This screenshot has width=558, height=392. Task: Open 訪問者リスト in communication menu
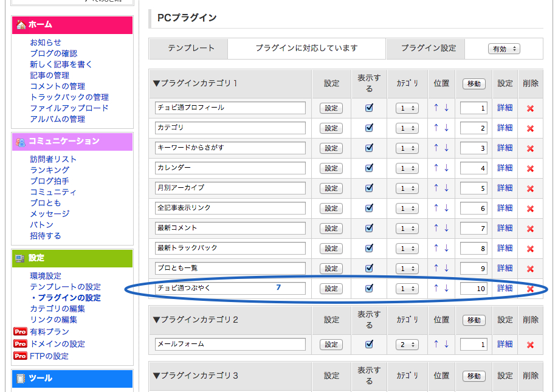click(x=53, y=159)
